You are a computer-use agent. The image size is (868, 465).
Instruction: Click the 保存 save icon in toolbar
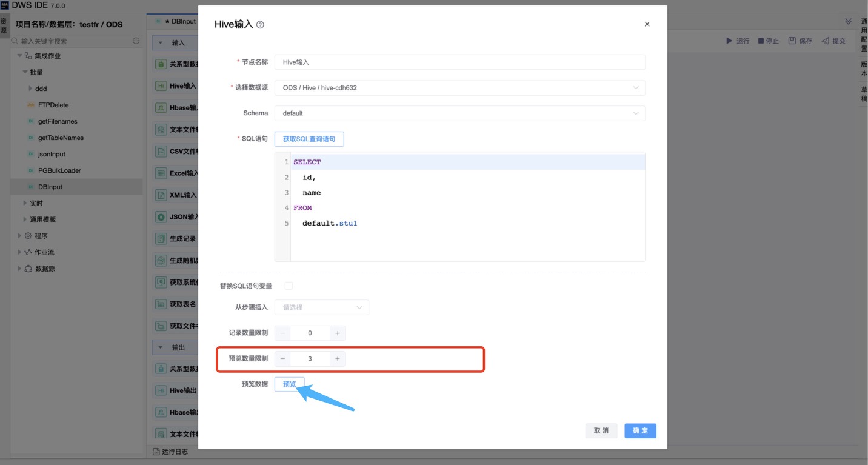792,41
